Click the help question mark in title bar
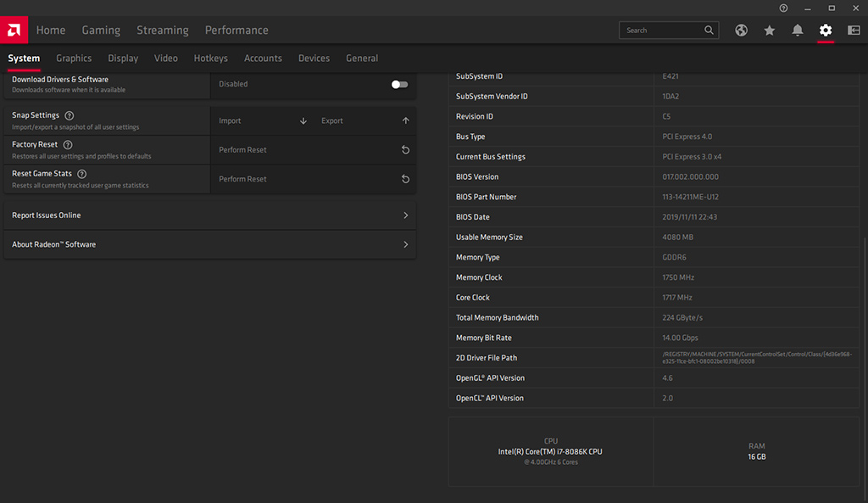Screen dimensions: 868x503 click(783, 8)
